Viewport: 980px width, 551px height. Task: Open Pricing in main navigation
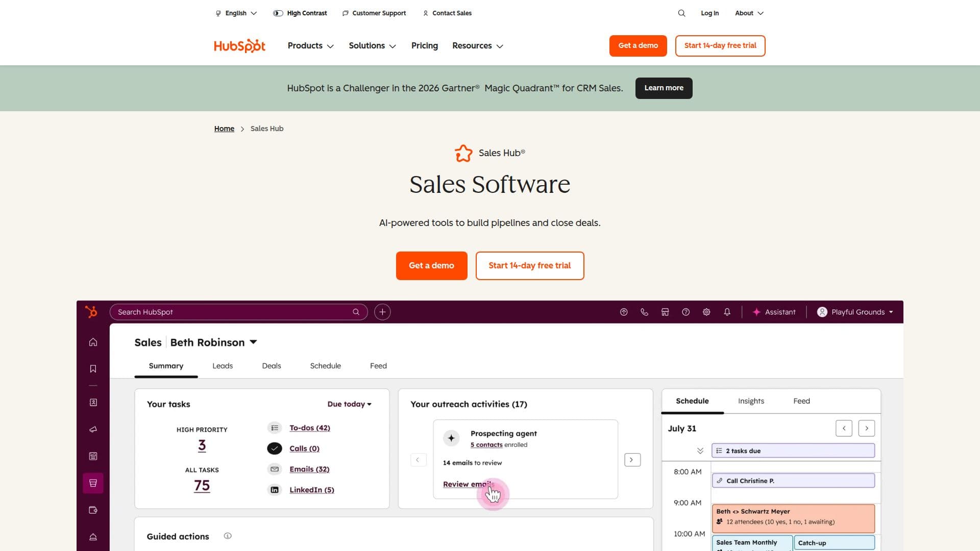pyautogui.click(x=425, y=46)
